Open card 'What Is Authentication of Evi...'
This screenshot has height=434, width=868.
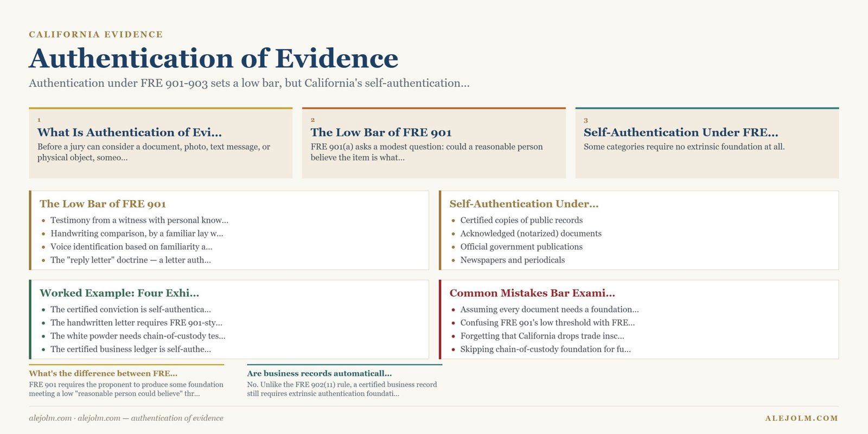(161, 143)
